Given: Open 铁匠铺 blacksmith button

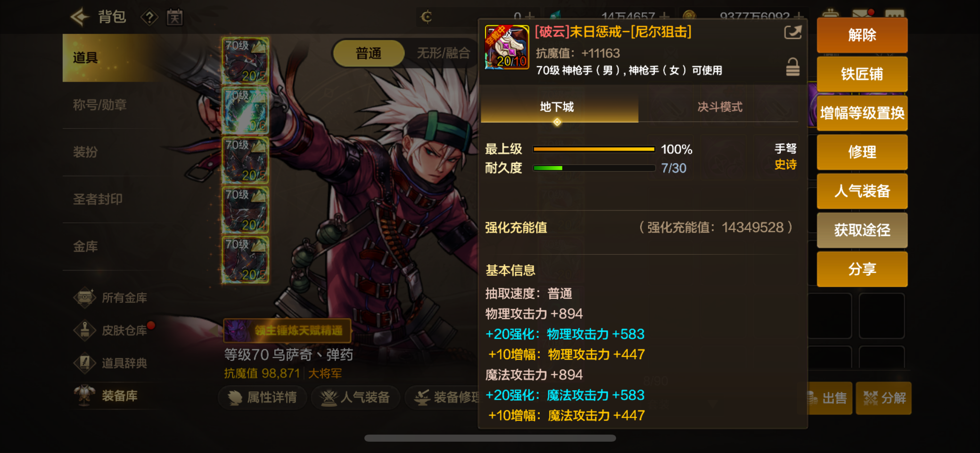Looking at the screenshot, I should coord(862,74).
